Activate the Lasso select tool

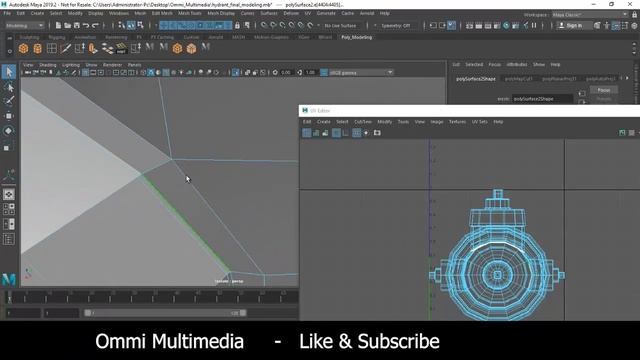coord(9,87)
